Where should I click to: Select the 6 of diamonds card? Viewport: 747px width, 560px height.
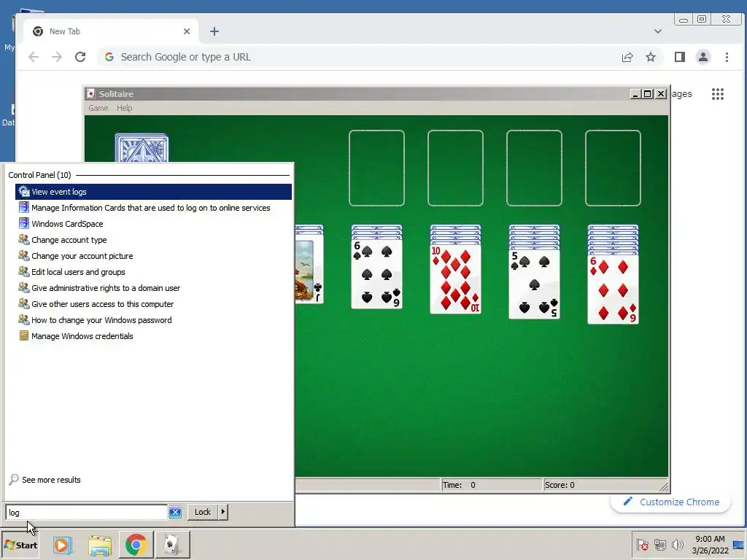613,289
